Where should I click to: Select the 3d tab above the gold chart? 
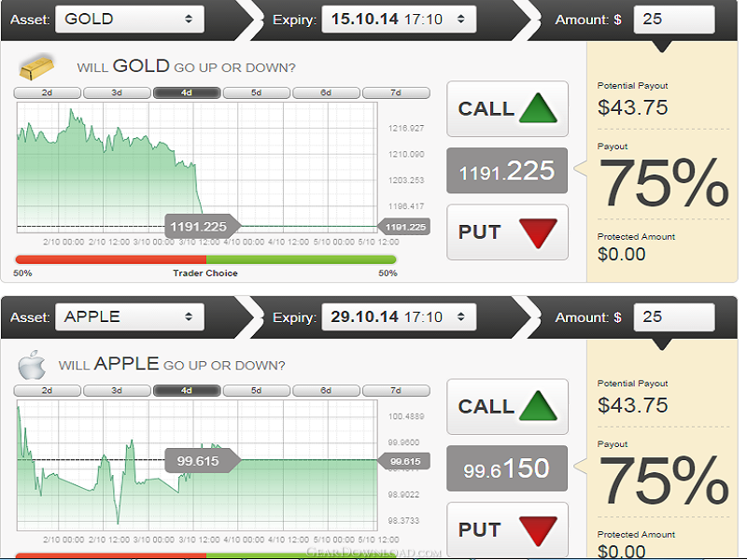click(x=117, y=92)
